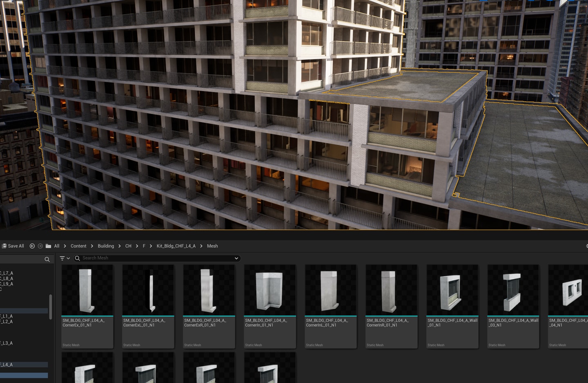This screenshot has height=383, width=588.
Task: Navigate to the Building breadcrumb folder
Action: click(106, 246)
